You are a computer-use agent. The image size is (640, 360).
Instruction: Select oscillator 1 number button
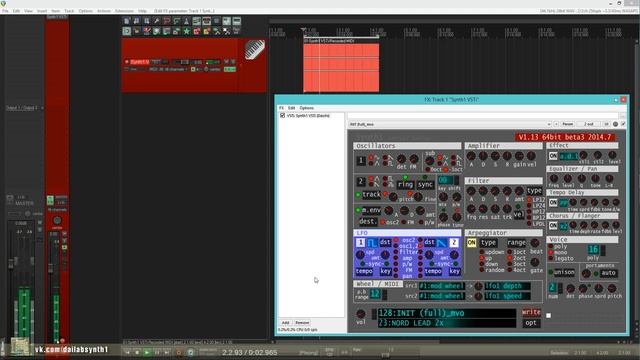pyautogui.click(x=361, y=161)
